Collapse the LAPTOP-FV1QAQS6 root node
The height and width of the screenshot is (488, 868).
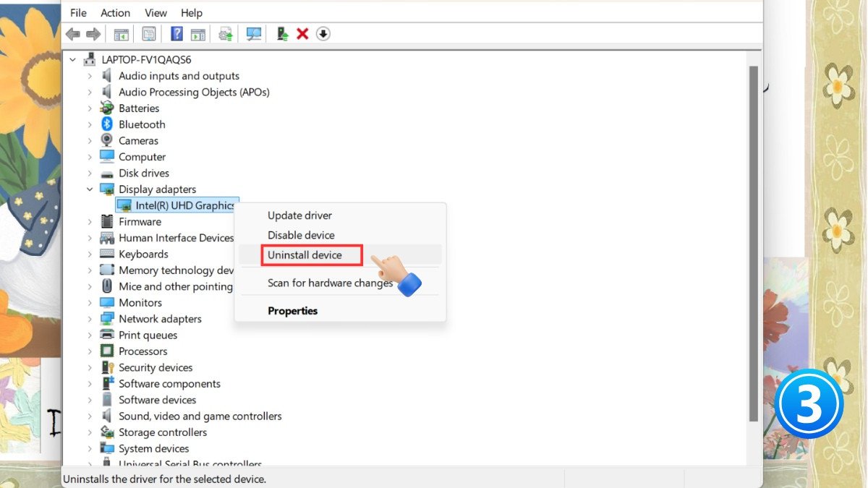tap(73, 59)
